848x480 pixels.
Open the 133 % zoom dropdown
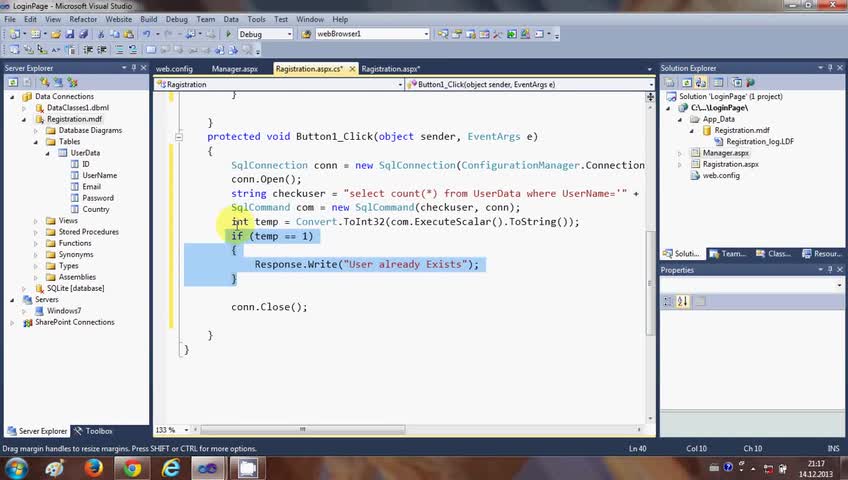[186, 430]
